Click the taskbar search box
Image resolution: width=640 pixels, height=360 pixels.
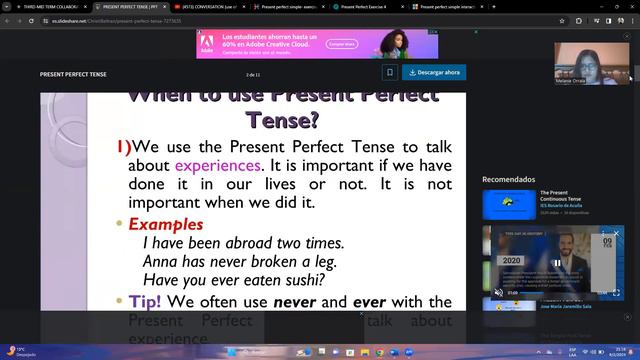[261, 352]
